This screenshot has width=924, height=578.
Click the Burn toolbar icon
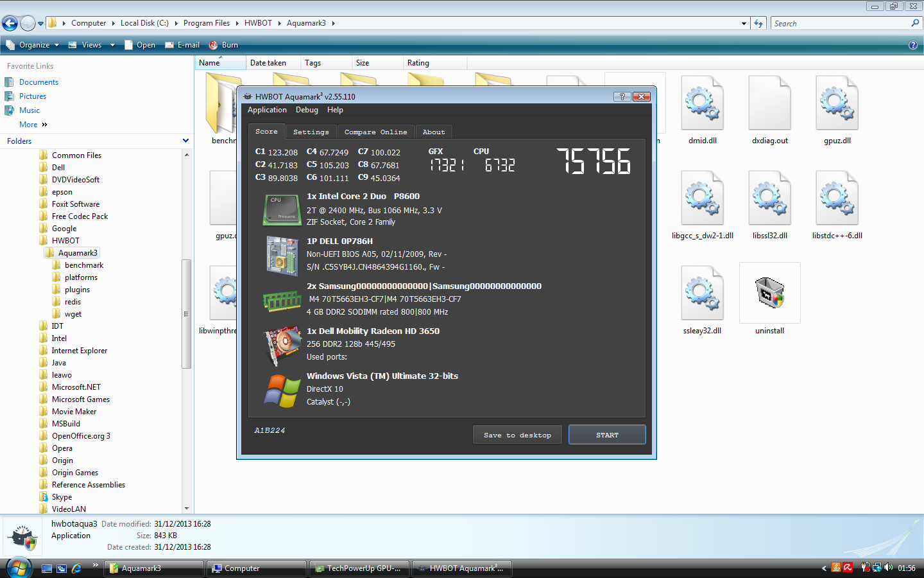pos(214,45)
